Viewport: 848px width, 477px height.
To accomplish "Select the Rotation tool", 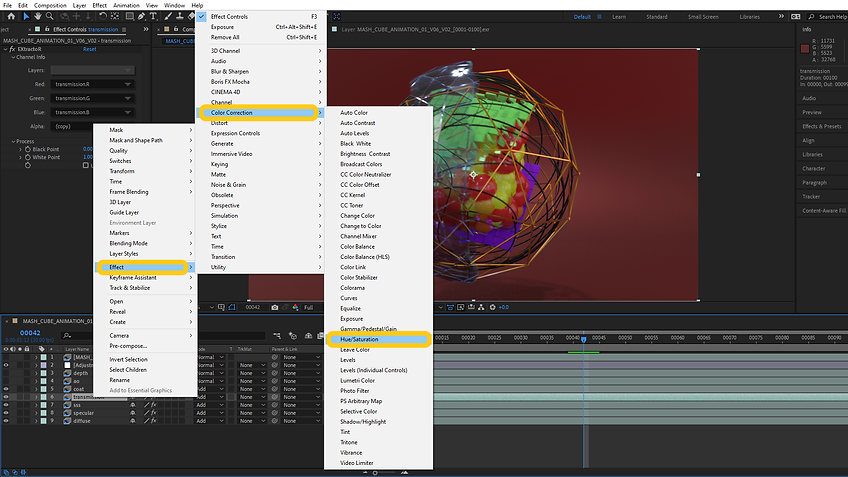I will click(x=103, y=16).
